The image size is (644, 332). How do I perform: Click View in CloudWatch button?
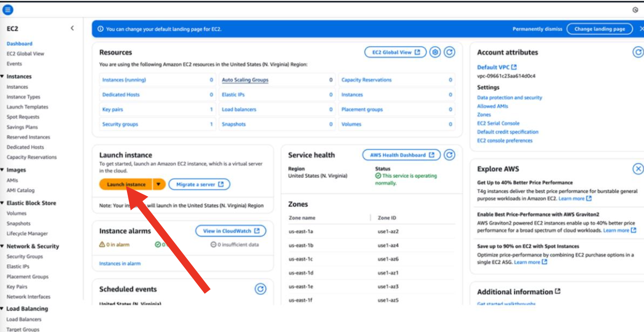(x=231, y=231)
